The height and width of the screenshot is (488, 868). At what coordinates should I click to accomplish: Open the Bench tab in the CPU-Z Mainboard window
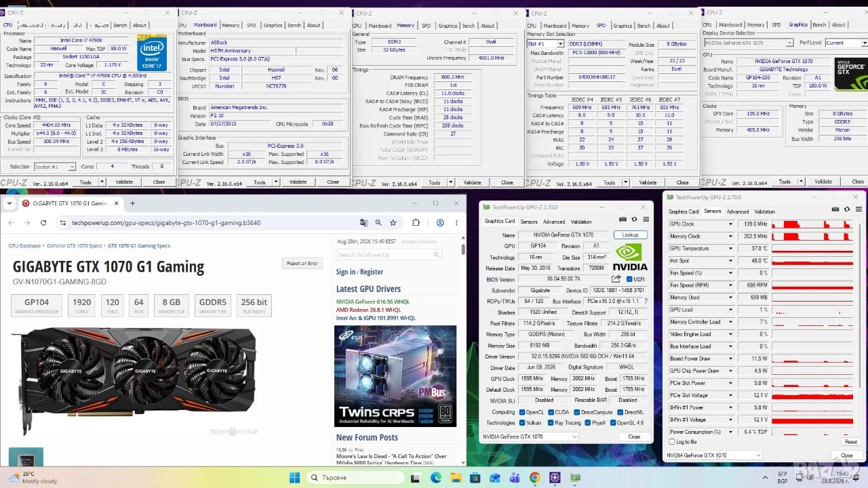point(294,25)
